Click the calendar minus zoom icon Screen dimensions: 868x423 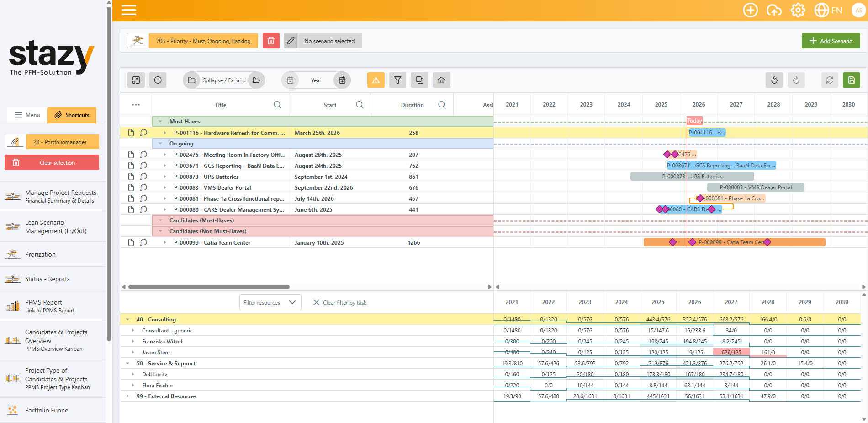(290, 80)
